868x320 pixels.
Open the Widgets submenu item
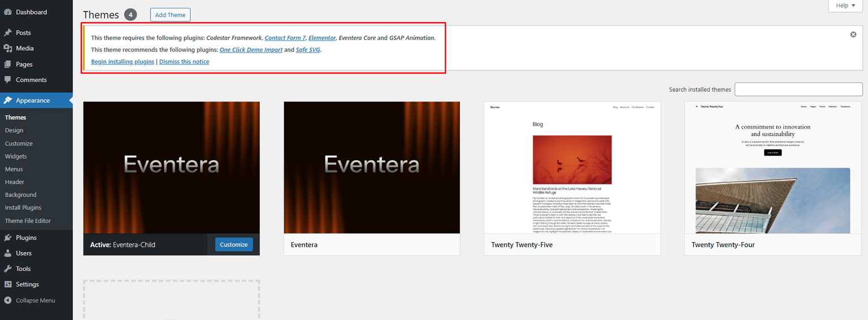pyautogui.click(x=16, y=156)
